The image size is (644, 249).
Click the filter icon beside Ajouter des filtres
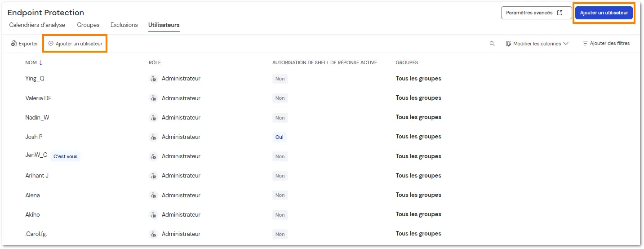pyautogui.click(x=585, y=44)
